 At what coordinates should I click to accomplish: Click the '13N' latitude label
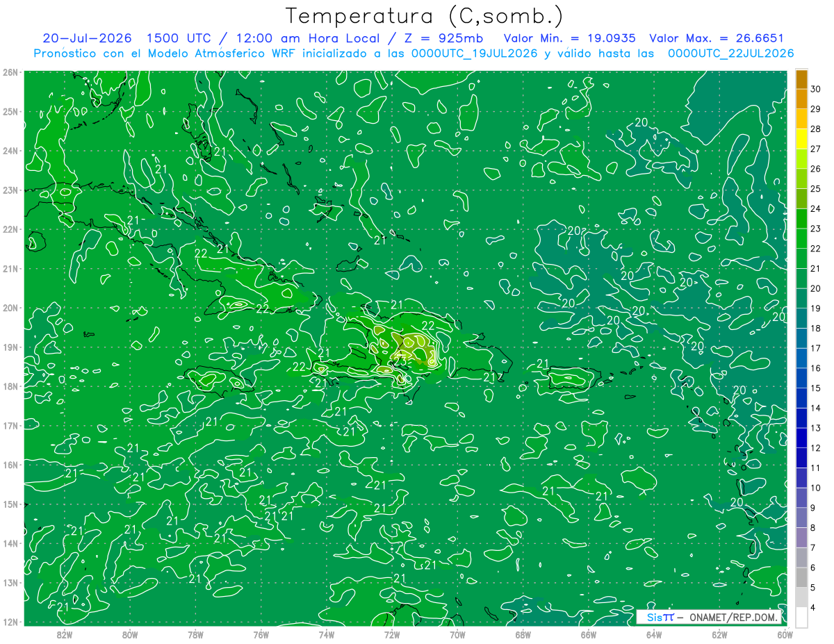(10, 583)
